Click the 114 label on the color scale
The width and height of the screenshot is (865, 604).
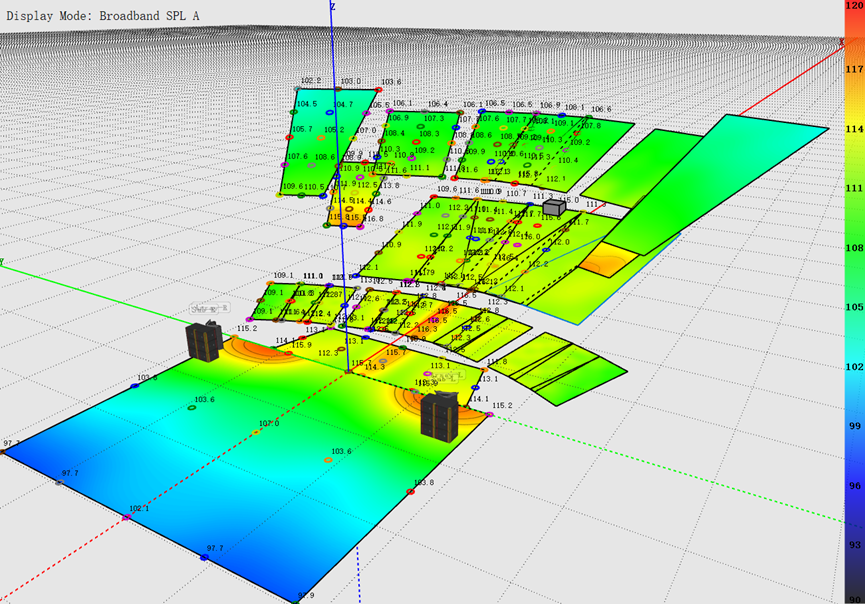point(854,129)
